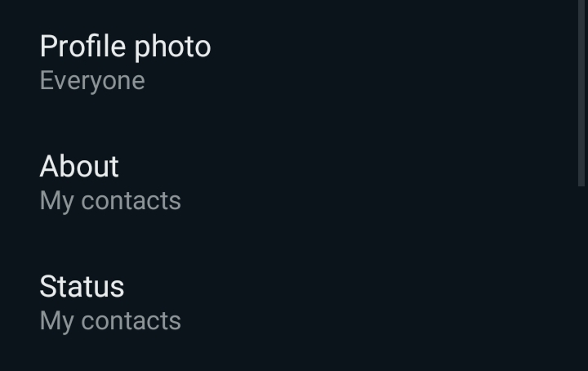This screenshot has height=371, width=588.
Task: Change who can see Profile photo
Action: tap(289, 62)
